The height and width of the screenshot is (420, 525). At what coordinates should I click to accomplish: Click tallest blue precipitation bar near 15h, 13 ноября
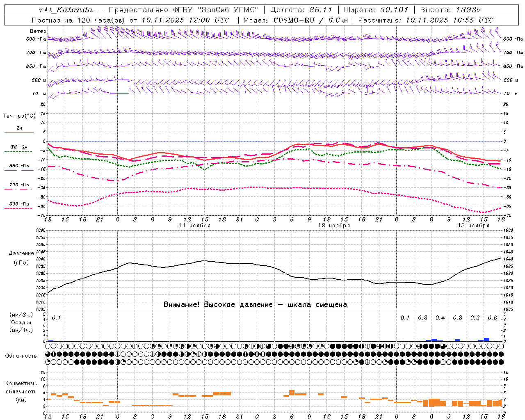(486, 340)
